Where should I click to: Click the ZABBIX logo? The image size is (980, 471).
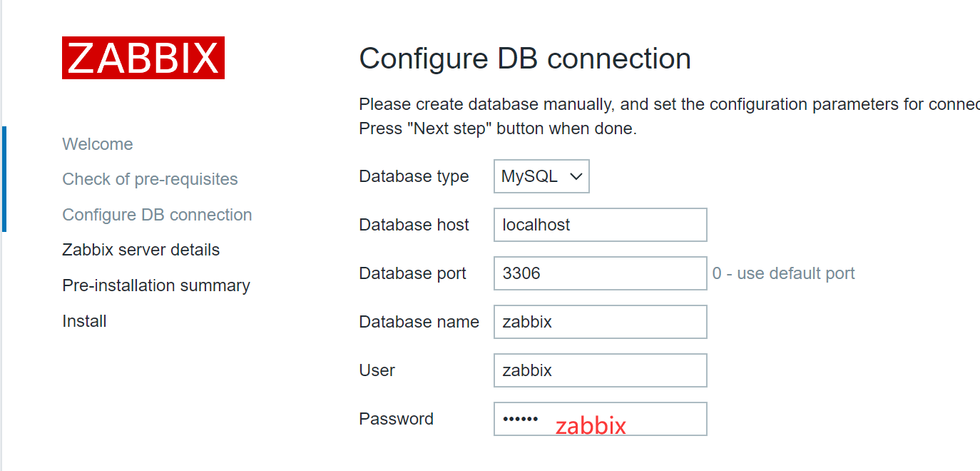(143, 58)
